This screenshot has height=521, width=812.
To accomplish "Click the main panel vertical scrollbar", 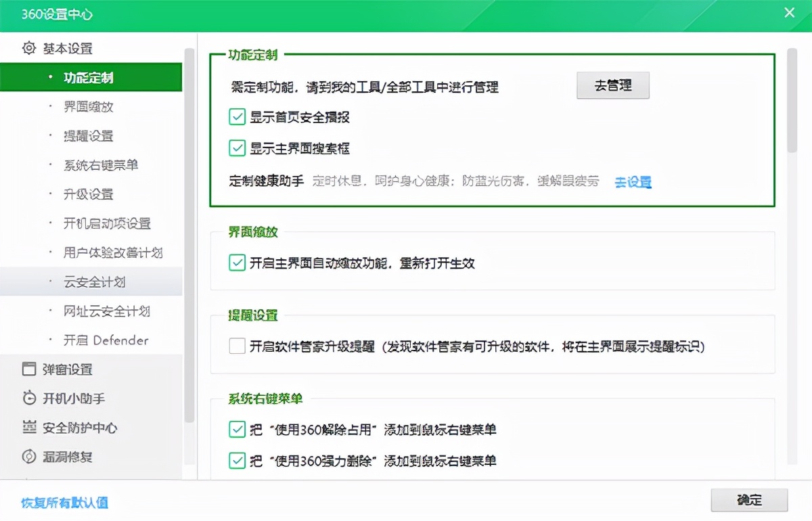I will click(792, 101).
